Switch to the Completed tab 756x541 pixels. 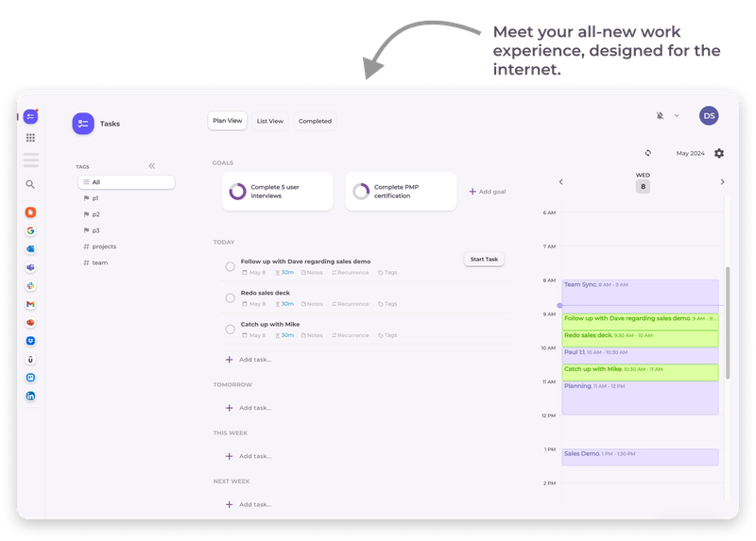pos(315,121)
